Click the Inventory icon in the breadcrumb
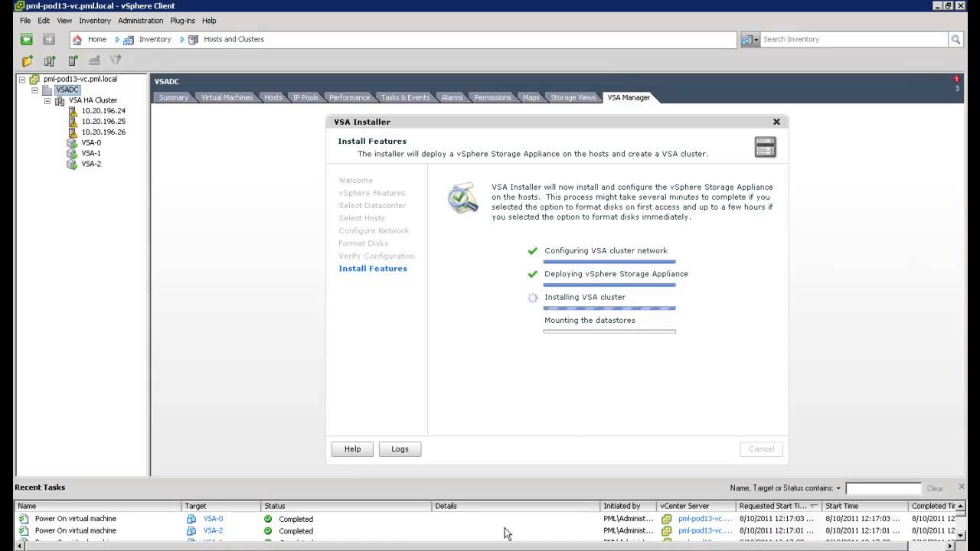This screenshot has height=551, width=980. 129,40
